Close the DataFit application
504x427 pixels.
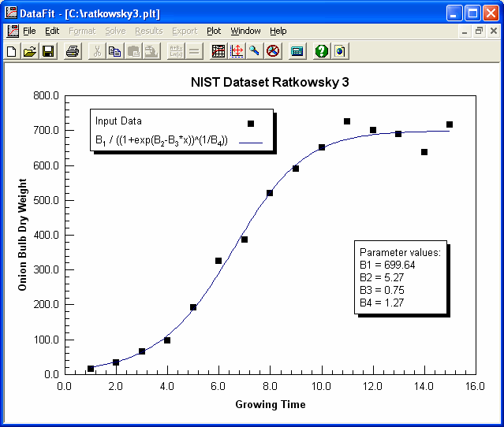[491, 13]
